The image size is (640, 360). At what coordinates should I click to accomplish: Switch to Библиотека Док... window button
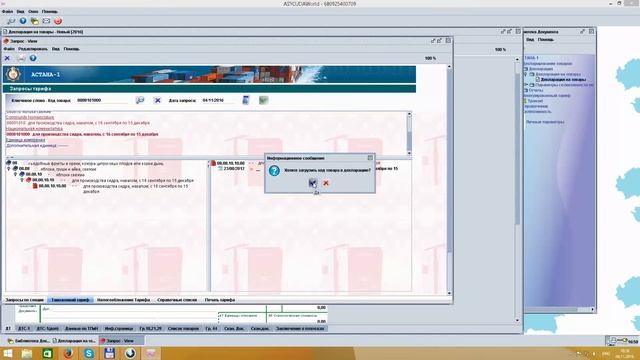click(x=29, y=340)
